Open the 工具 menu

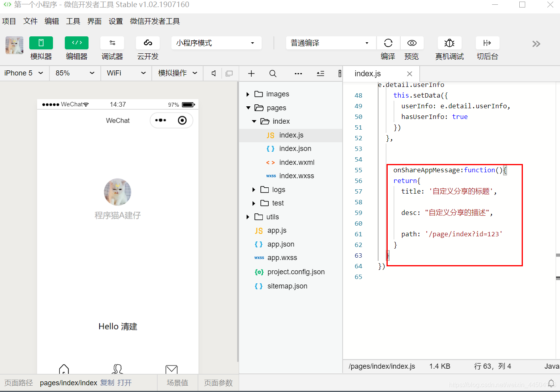tap(73, 21)
